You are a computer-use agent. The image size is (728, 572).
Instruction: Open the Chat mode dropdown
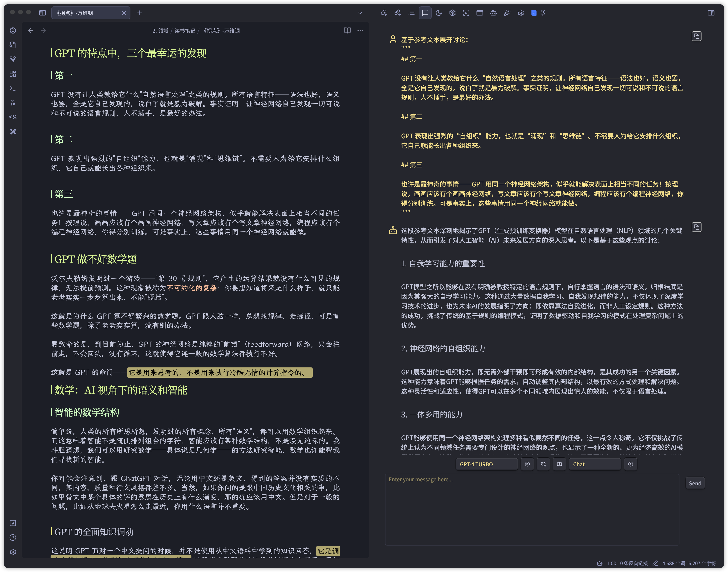point(595,464)
